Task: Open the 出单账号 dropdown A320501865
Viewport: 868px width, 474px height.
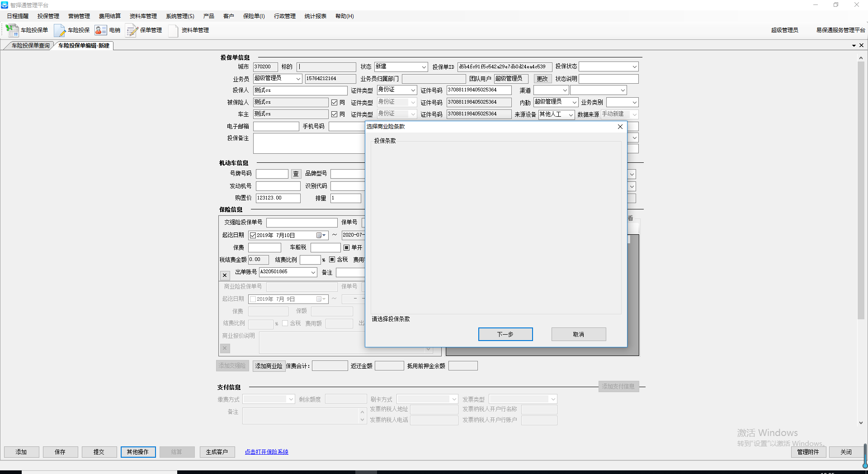Action: click(313, 272)
